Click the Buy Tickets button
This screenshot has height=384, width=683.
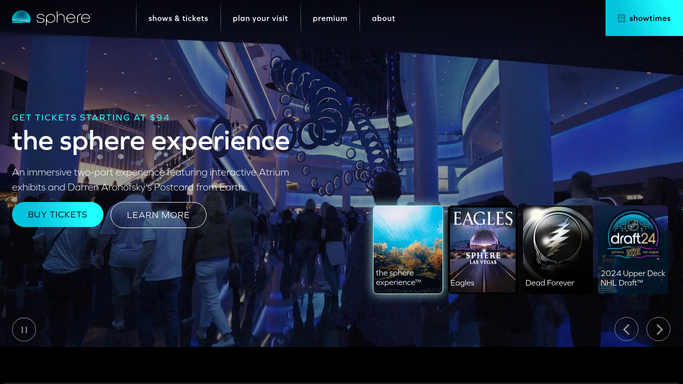point(57,215)
